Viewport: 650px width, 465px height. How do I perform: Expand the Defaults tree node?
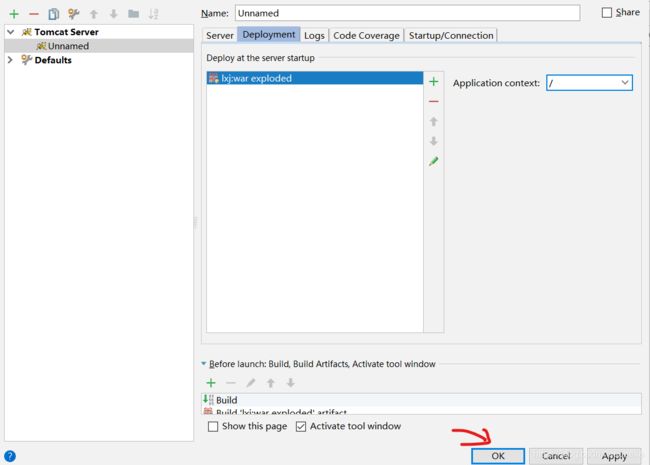(x=10, y=60)
